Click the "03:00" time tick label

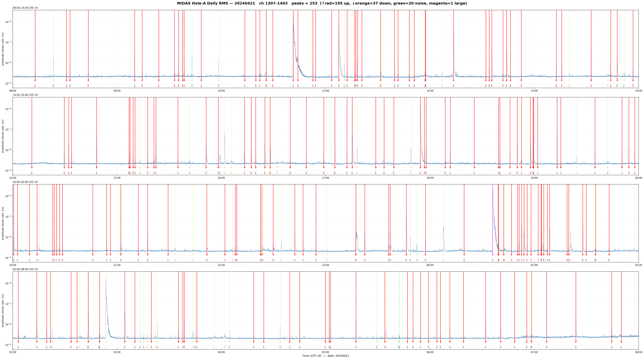click(x=117, y=352)
